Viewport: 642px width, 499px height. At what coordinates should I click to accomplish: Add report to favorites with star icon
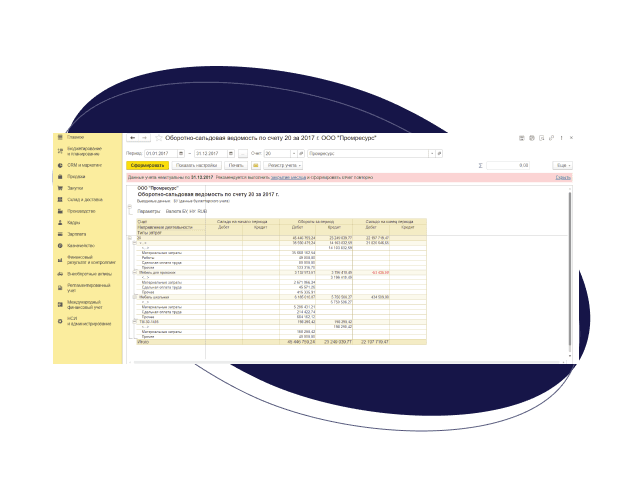(x=157, y=137)
